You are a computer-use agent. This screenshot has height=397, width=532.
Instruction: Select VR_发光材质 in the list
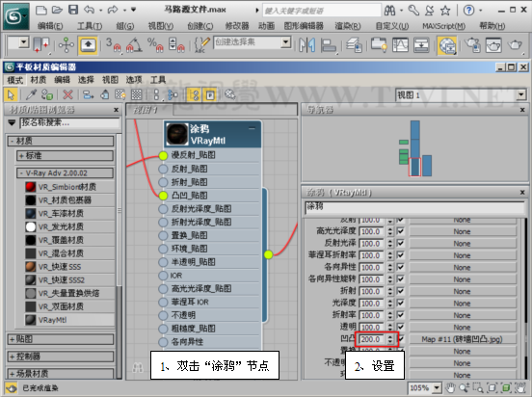click(69, 226)
